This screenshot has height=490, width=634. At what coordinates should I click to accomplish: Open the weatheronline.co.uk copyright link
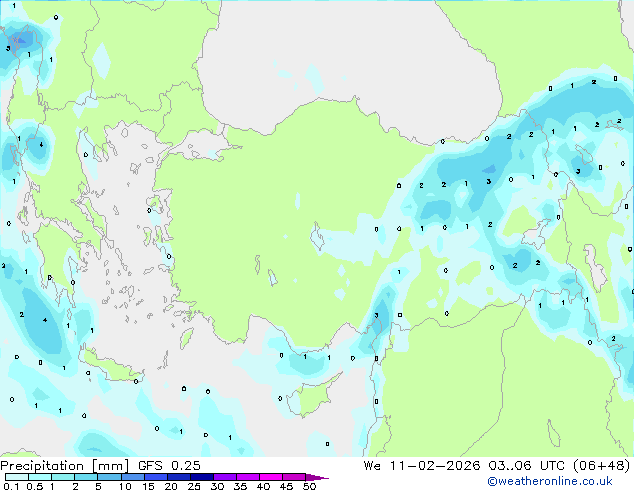coord(550,481)
